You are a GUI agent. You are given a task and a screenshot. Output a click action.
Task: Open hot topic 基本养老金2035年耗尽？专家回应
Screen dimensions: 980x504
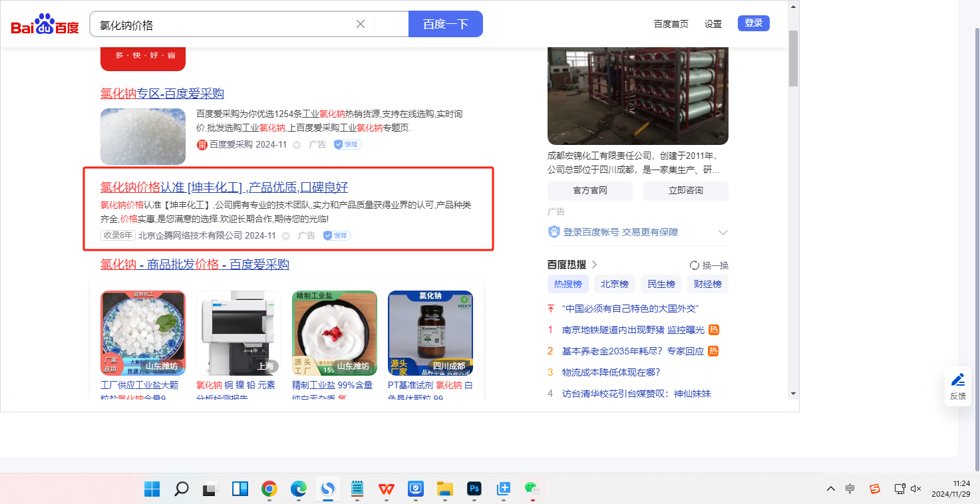(x=633, y=351)
